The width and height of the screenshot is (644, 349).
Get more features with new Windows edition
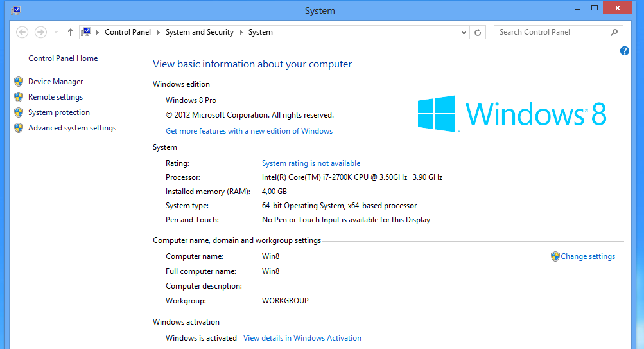pyautogui.click(x=249, y=131)
